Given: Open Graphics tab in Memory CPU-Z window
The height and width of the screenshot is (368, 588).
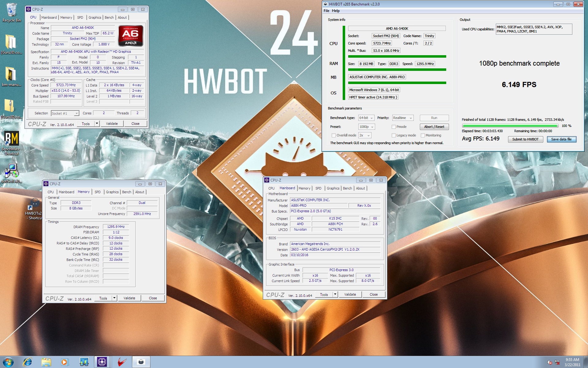Looking at the screenshot, I should pyautogui.click(x=112, y=192).
